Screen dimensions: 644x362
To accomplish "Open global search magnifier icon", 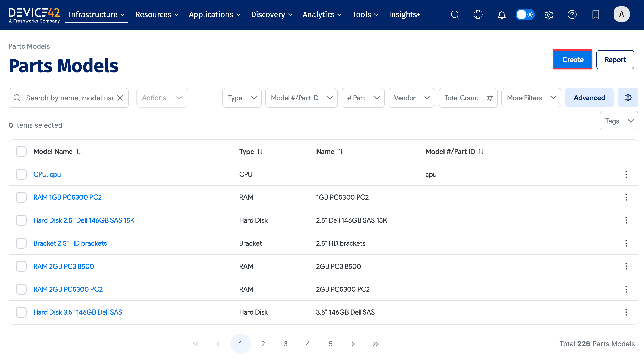I will 455,15.
